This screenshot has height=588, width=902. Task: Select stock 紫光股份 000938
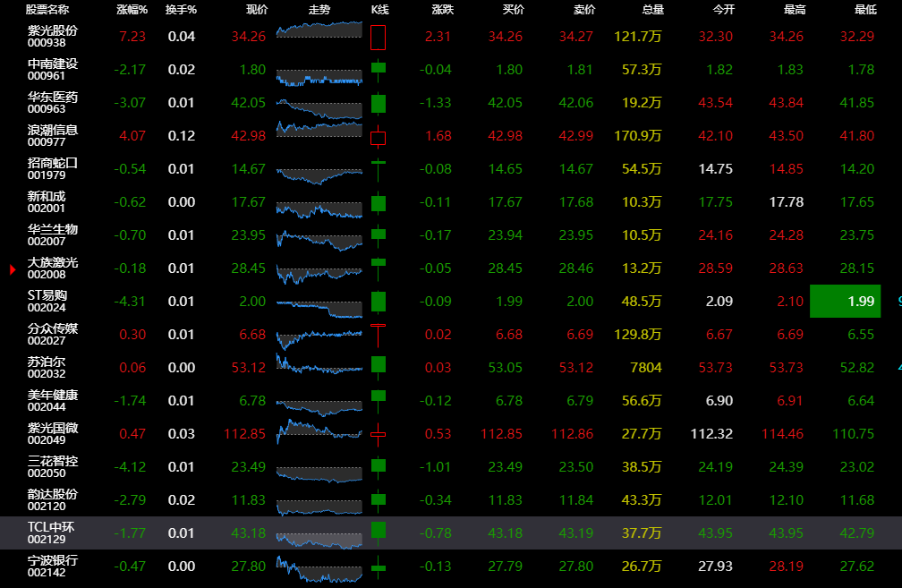click(x=52, y=36)
